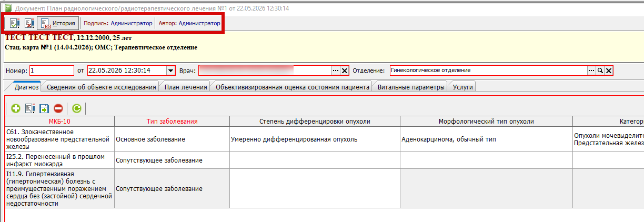Viewport: 644px width, 222px height.
Task: Open the Врач selection ellipsis button
Action: [x=336, y=70]
